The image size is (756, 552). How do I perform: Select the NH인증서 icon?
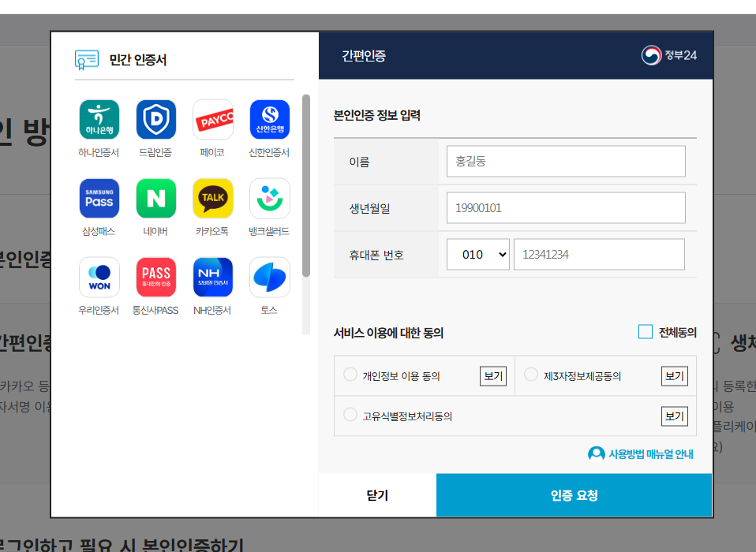212,278
